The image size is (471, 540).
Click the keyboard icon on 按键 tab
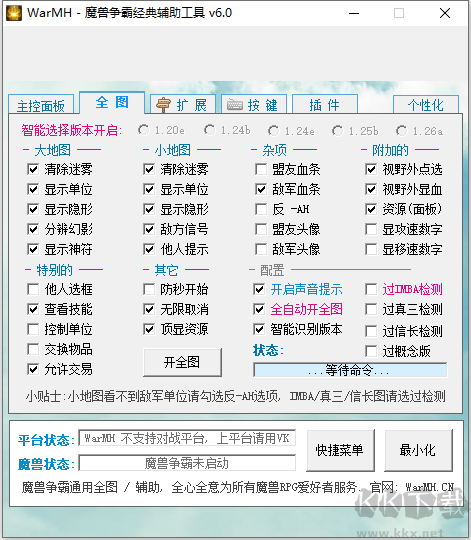coord(235,105)
